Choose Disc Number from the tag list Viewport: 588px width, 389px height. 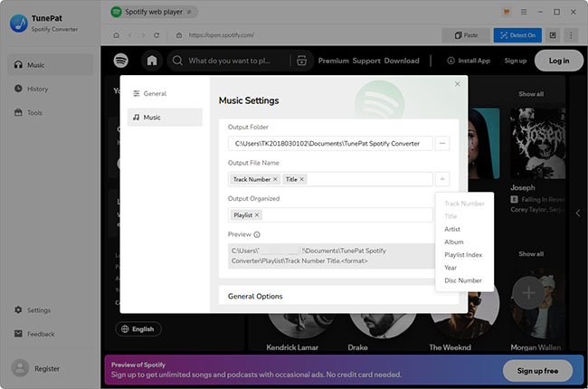464,280
